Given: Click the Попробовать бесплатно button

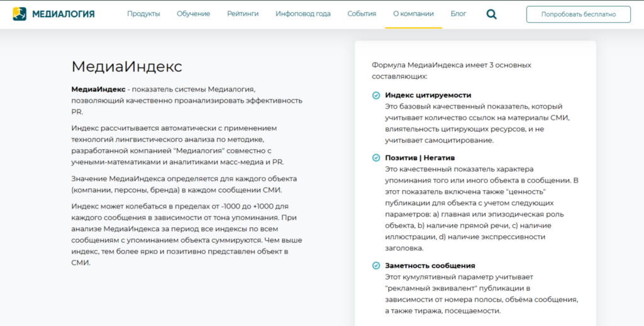Looking at the screenshot, I should pyautogui.click(x=579, y=14).
